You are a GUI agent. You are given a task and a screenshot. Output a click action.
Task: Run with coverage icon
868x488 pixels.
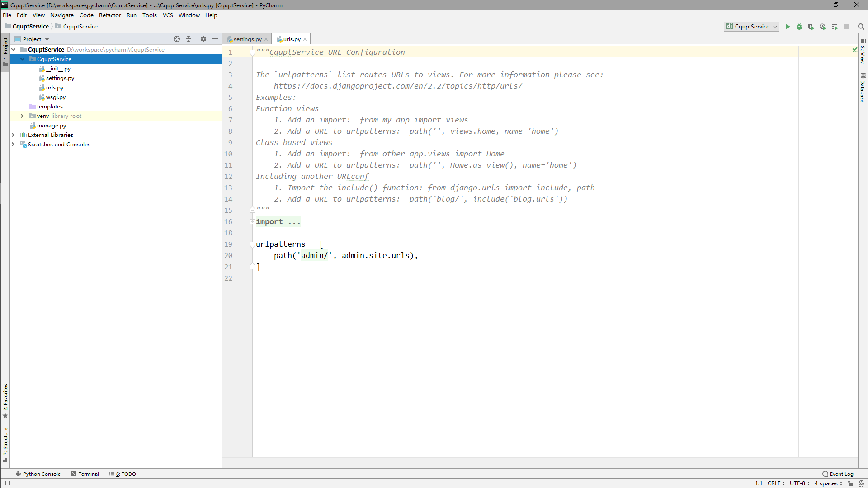tap(811, 27)
